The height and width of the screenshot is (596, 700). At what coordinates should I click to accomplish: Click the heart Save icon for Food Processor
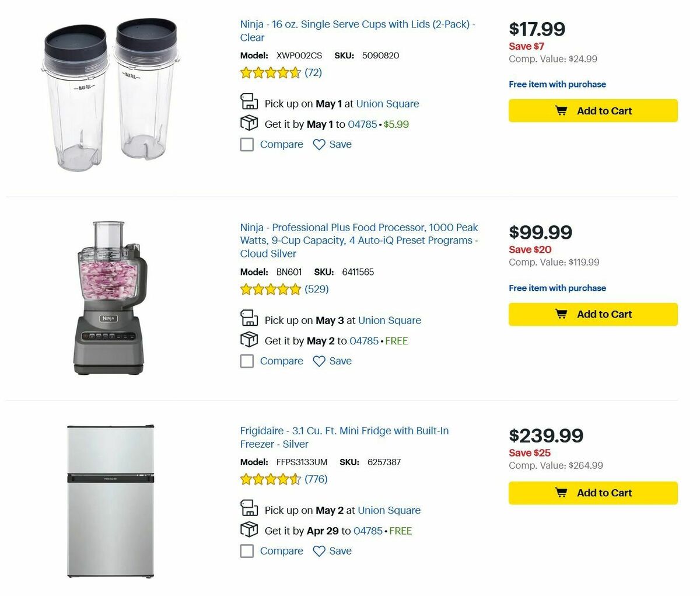[x=319, y=361]
